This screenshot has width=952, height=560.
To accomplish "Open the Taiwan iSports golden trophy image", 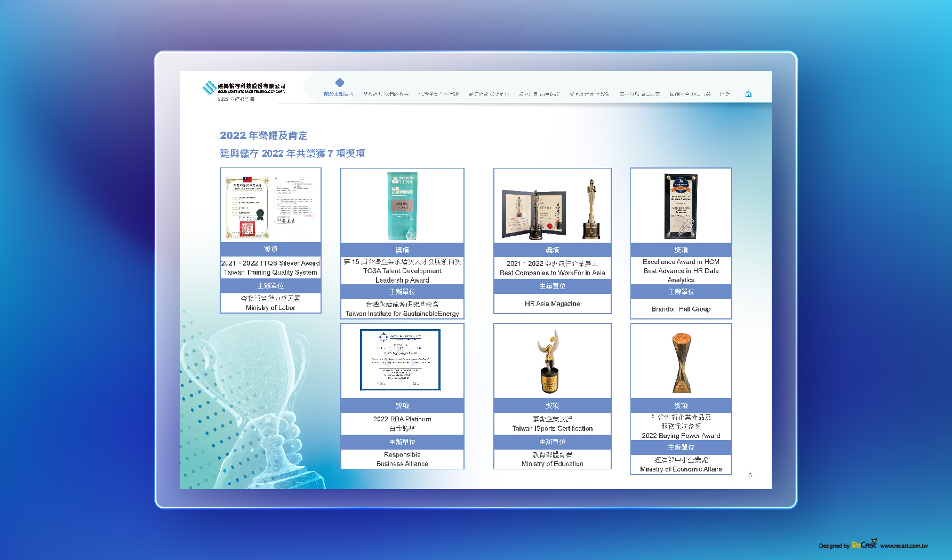I will (550, 361).
